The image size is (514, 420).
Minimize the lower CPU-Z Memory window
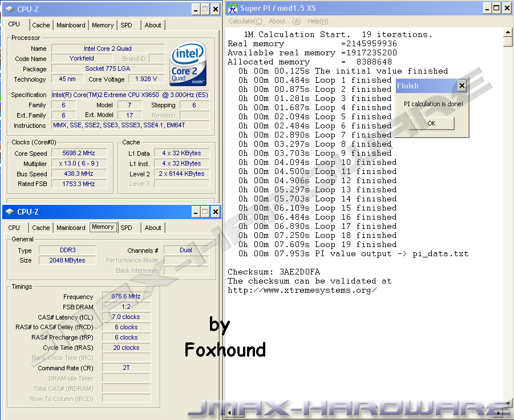[x=195, y=212]
